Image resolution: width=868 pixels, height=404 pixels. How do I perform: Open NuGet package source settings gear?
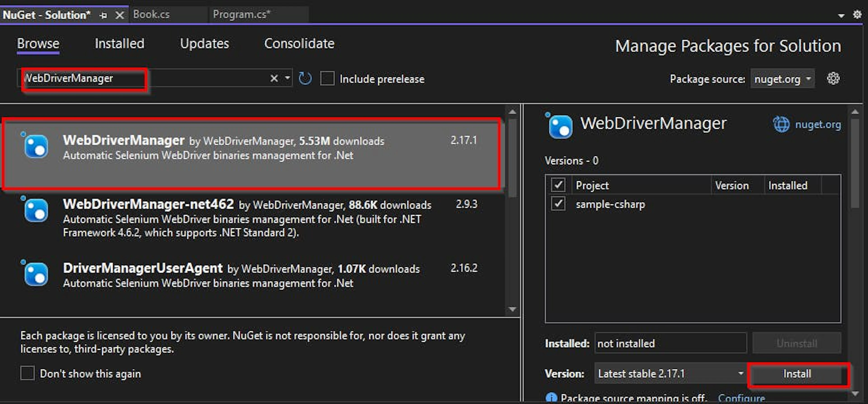tap(833, 78)
